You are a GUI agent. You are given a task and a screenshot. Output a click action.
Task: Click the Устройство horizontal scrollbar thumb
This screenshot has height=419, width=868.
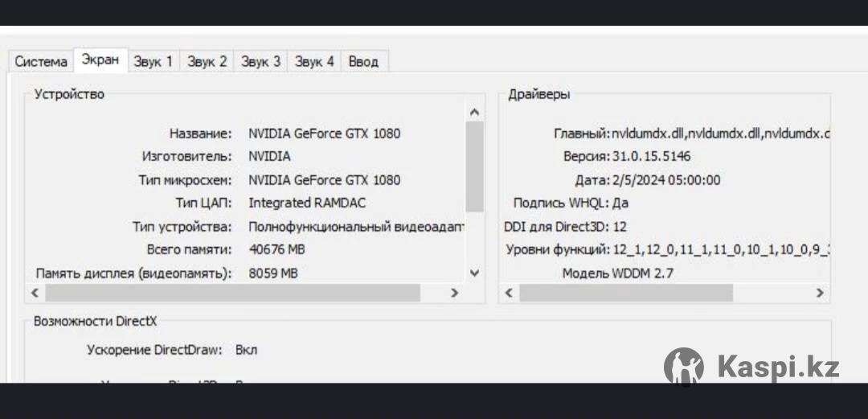pos(231,294)
